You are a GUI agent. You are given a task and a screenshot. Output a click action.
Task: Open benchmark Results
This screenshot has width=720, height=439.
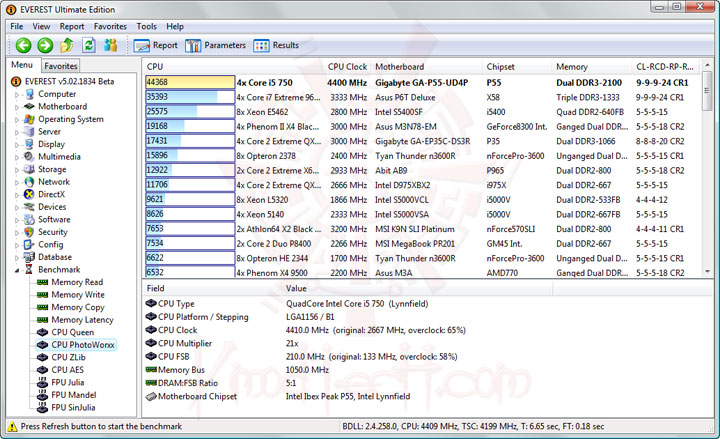[x=276, y=45]
